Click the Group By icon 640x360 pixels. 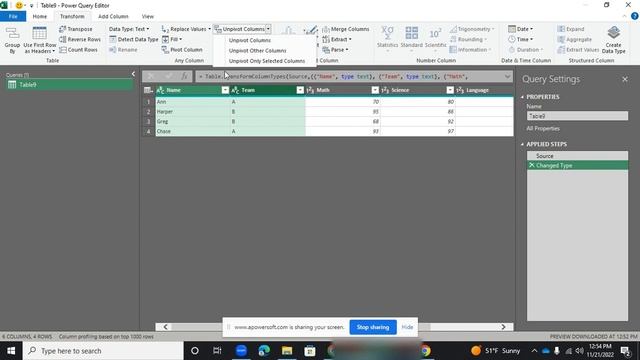(x=12, y=40)
